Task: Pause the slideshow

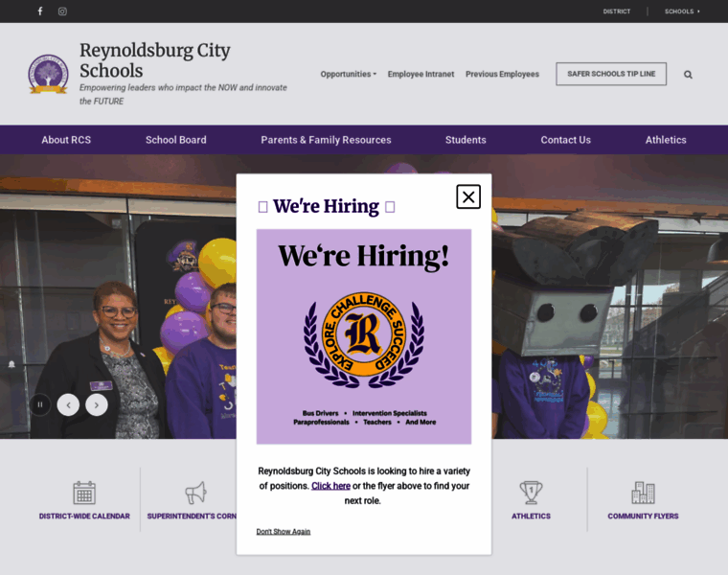Action: click(x=40, y=404)
